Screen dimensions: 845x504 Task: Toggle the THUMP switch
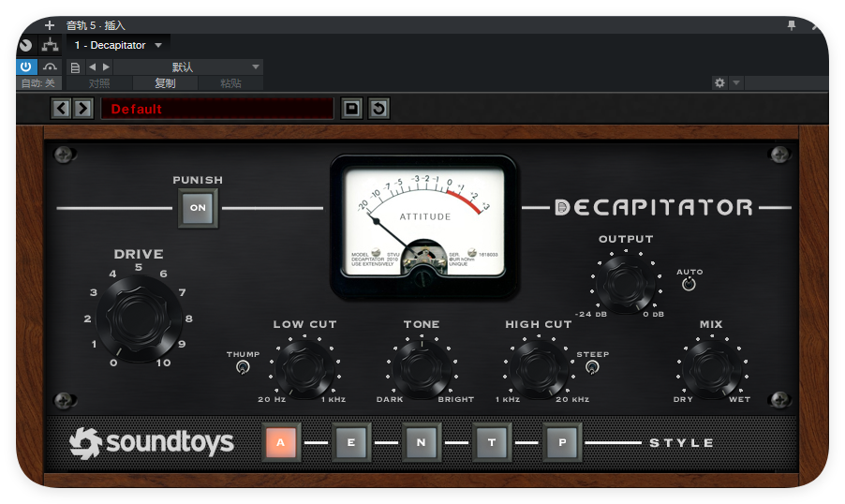coord(243,367)
